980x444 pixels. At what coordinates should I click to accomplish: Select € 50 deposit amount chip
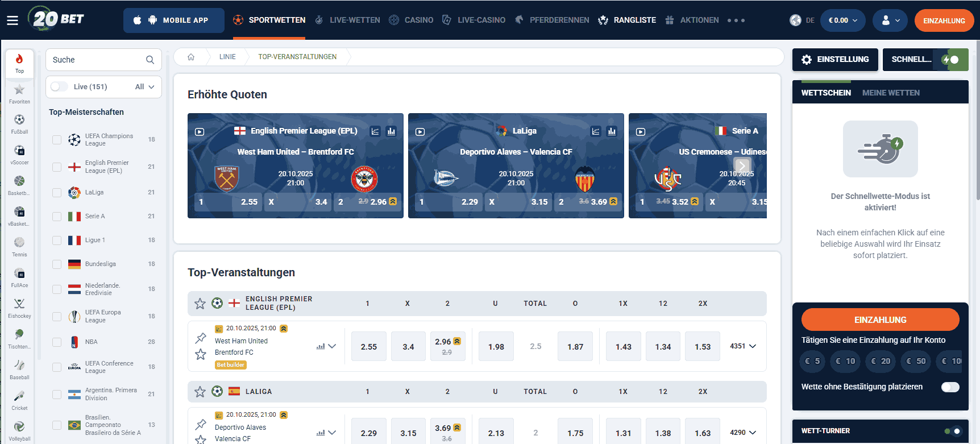pyautogui.click(x=916, y=361)
